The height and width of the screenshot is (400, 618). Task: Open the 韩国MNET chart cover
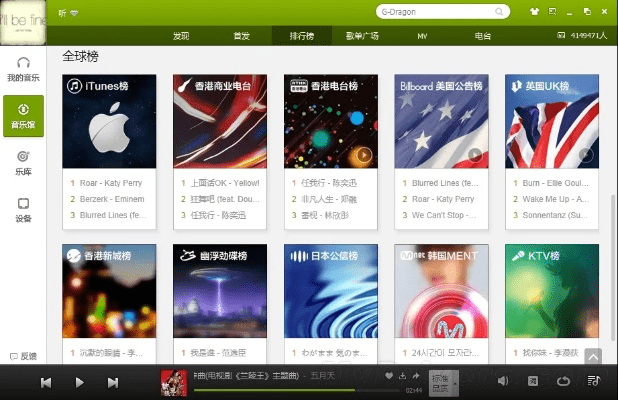[x=441, y=291]
